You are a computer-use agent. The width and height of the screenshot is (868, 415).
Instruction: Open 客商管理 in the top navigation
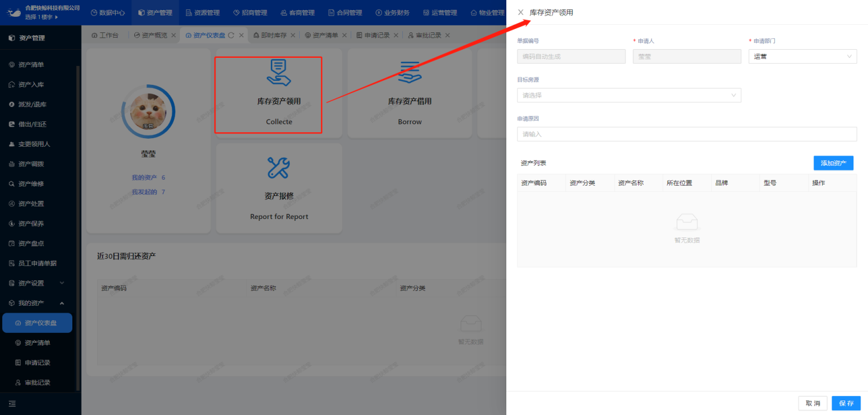(297, 12)
